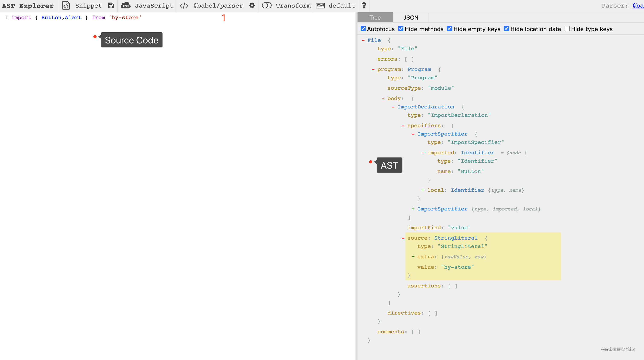
Task: Click 'Alert' identifier in source code
Action: 73,17
